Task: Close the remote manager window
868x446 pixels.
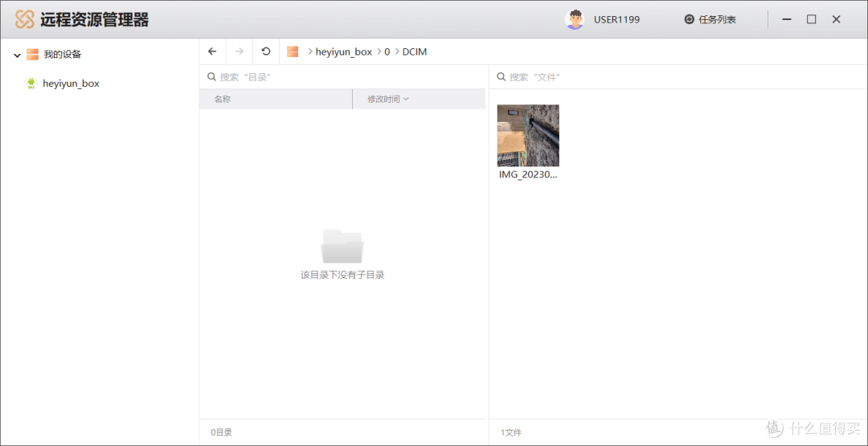Action: 837,19
